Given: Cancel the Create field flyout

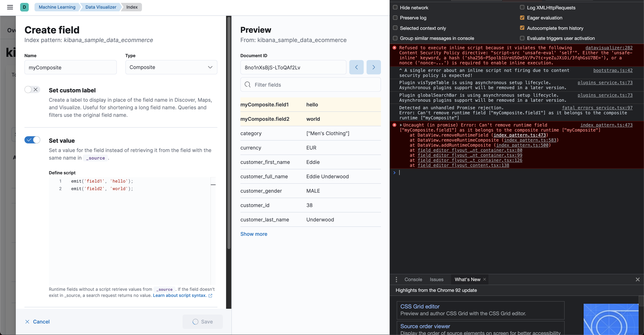Looking at the screenshot, I should [x=38, y=322].
